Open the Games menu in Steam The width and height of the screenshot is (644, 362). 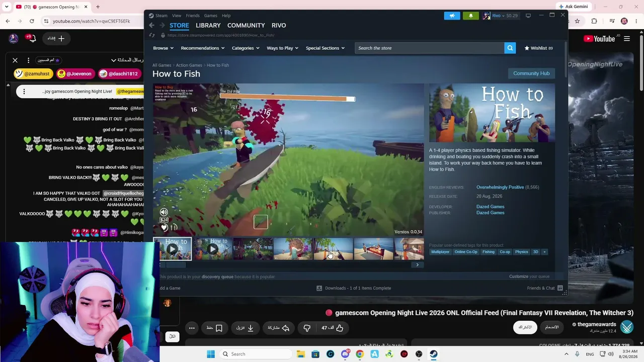coord(210,16)
